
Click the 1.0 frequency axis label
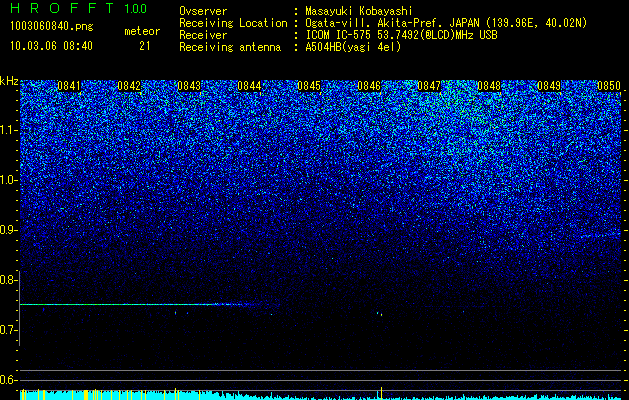click(8, 180)
